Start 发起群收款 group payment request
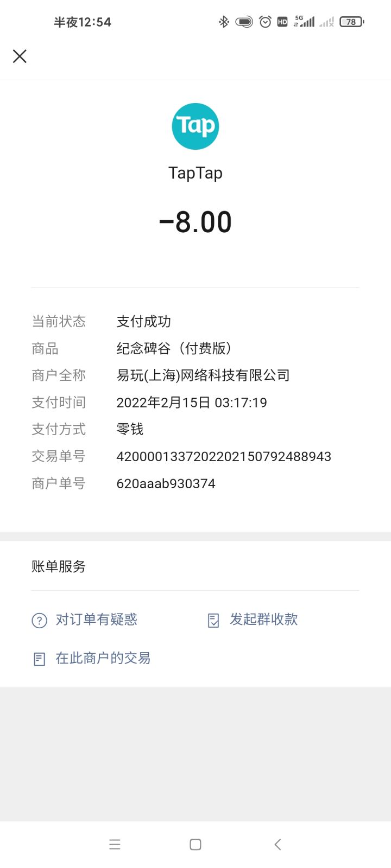 click(264, 620)
